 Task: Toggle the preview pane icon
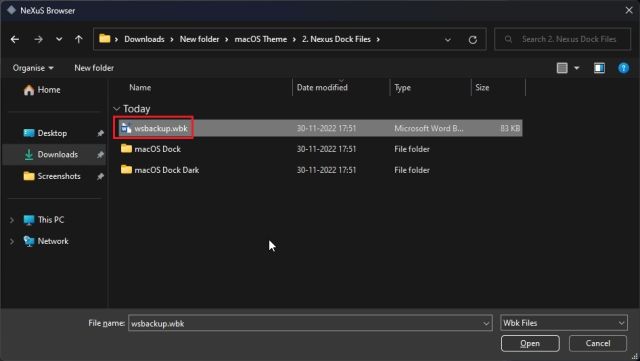pos(599,68)
